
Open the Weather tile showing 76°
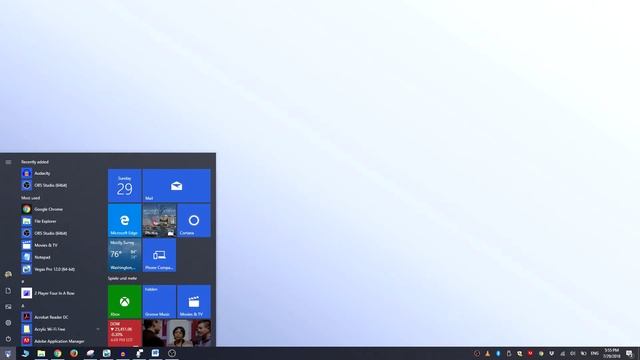point(124,255)
